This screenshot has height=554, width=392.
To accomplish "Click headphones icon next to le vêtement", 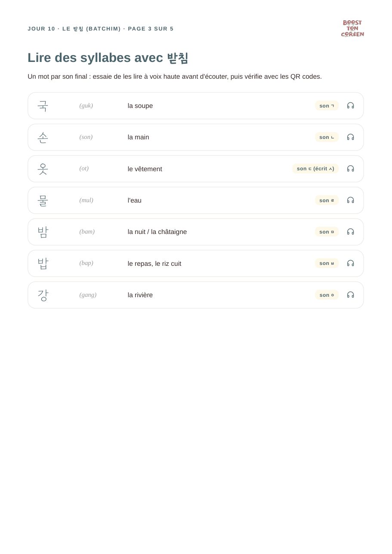I will coord(350,169).
